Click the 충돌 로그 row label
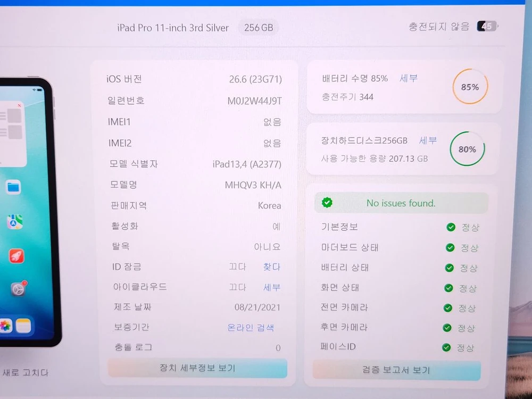This screenshot has width=532, height=399. coord(134,347)
